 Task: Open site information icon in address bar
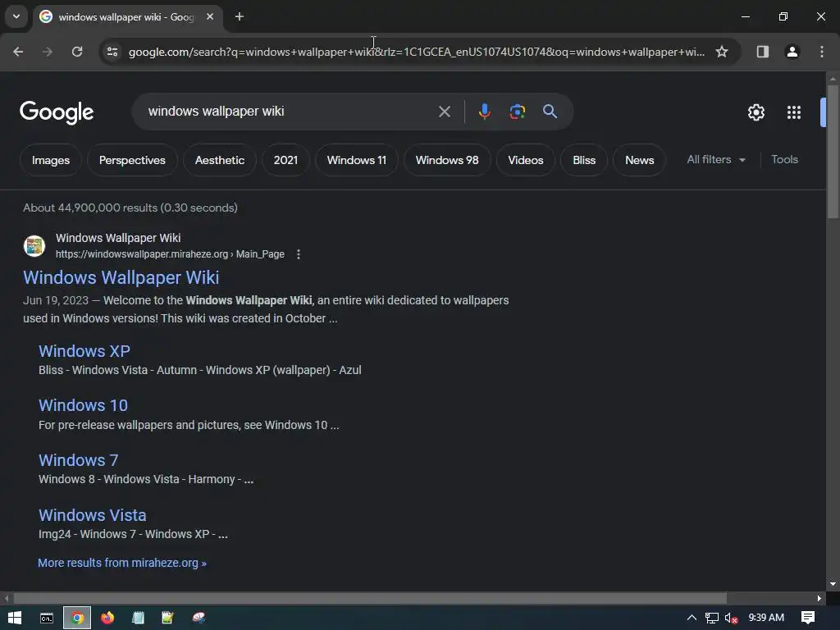[x=112, y=52]
